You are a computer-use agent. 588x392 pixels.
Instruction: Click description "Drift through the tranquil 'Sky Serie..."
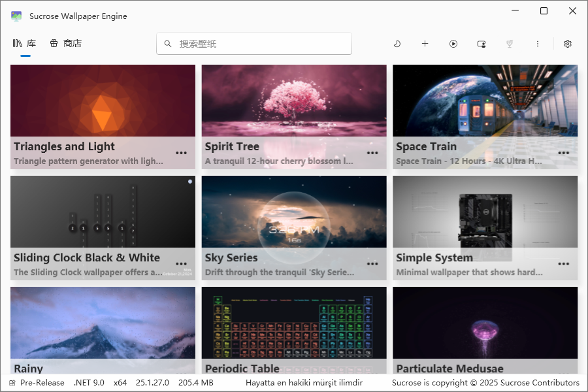(280, 272)
